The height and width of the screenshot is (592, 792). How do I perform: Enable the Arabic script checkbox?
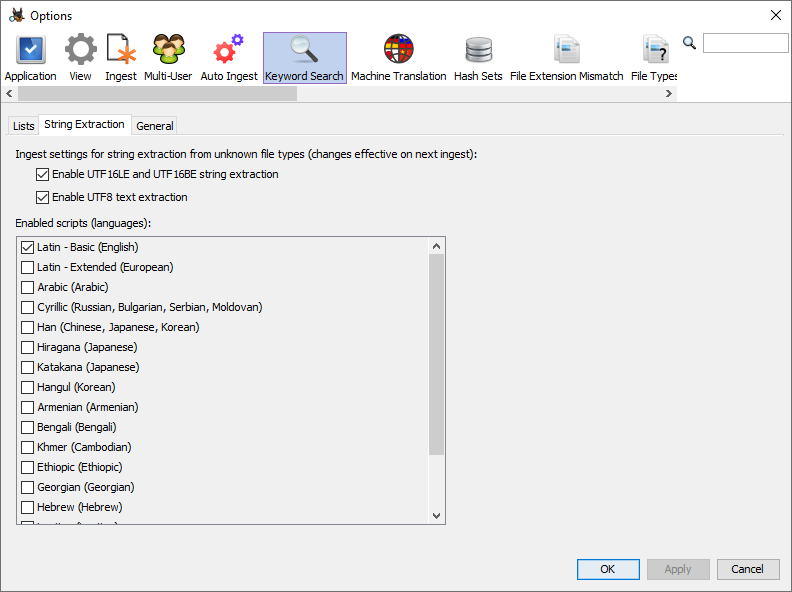pos(28,287)
